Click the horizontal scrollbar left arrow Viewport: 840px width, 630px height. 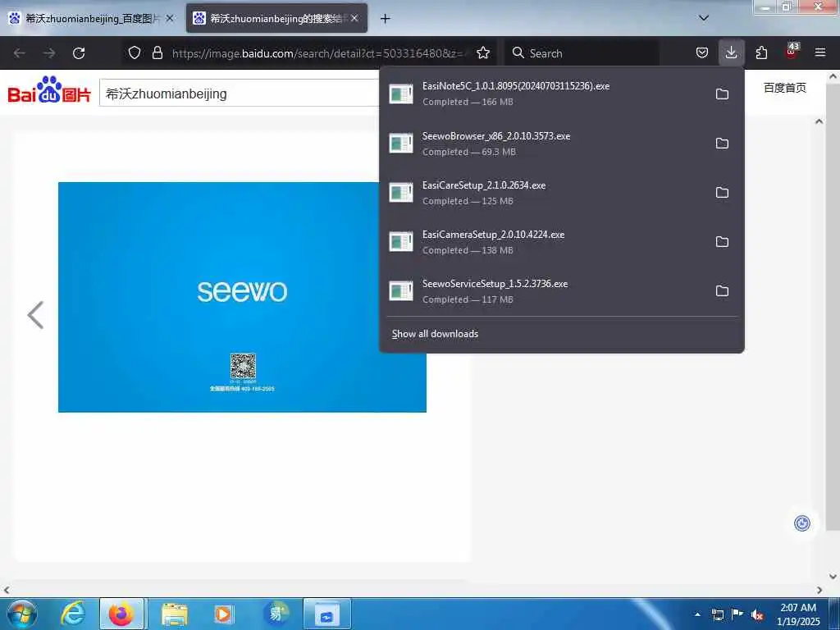(x=7, y=590)
